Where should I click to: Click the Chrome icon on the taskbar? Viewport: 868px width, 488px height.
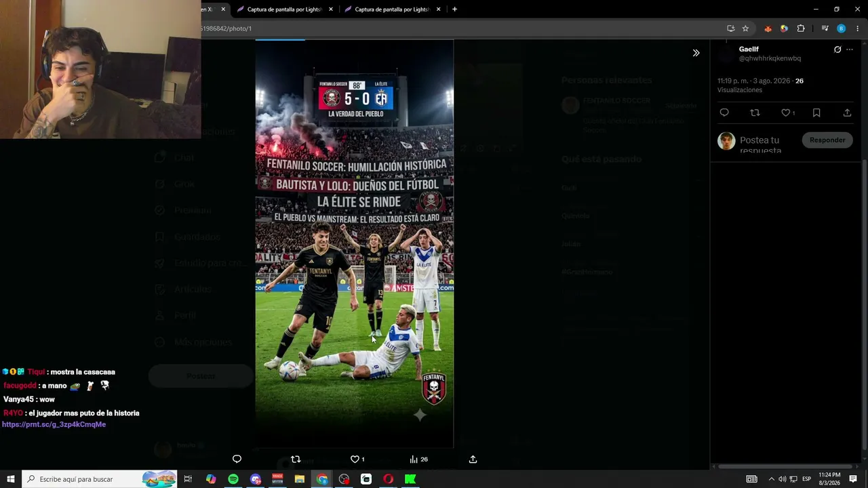click(x=322, y=479)
